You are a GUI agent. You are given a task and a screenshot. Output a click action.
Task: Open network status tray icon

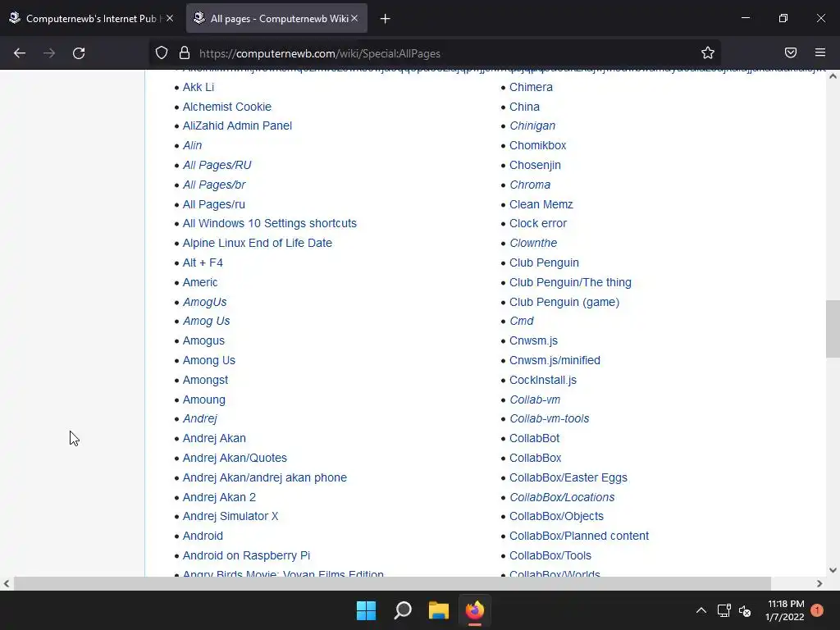[x=724, y=610]
